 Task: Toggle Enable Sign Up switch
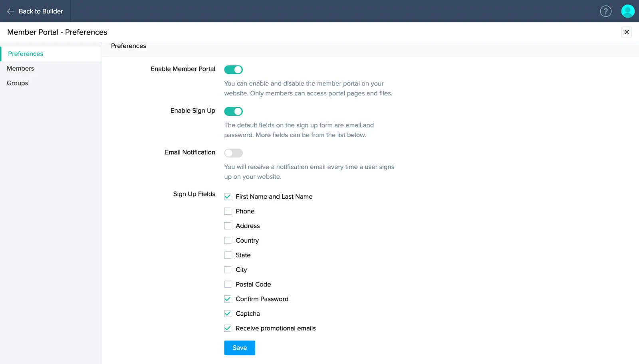(x=233, y=111)
